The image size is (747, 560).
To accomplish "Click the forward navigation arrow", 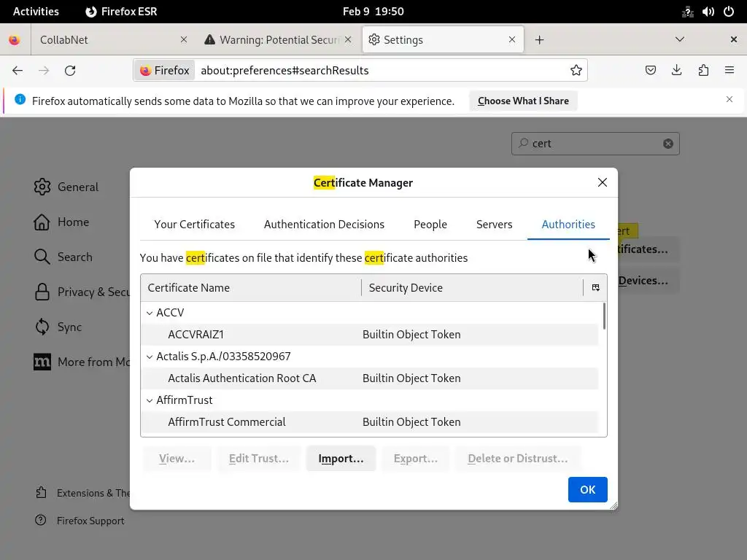I will pyautogui.click(x=44, y=71).
